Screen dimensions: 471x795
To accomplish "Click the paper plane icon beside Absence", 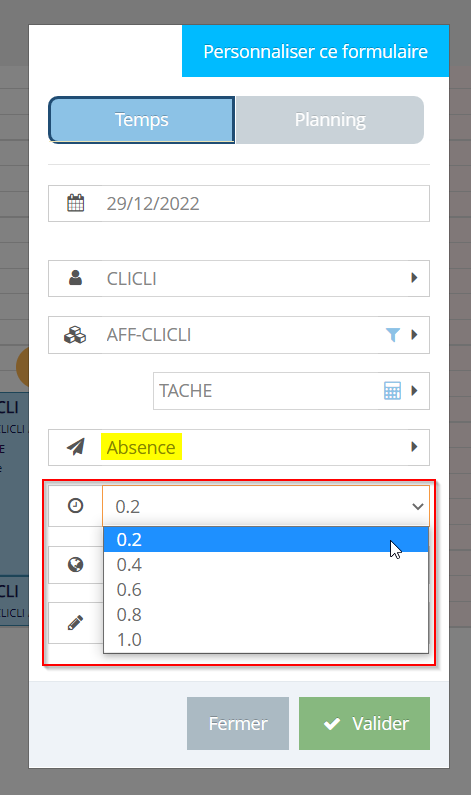I will (x=76, y=447).
